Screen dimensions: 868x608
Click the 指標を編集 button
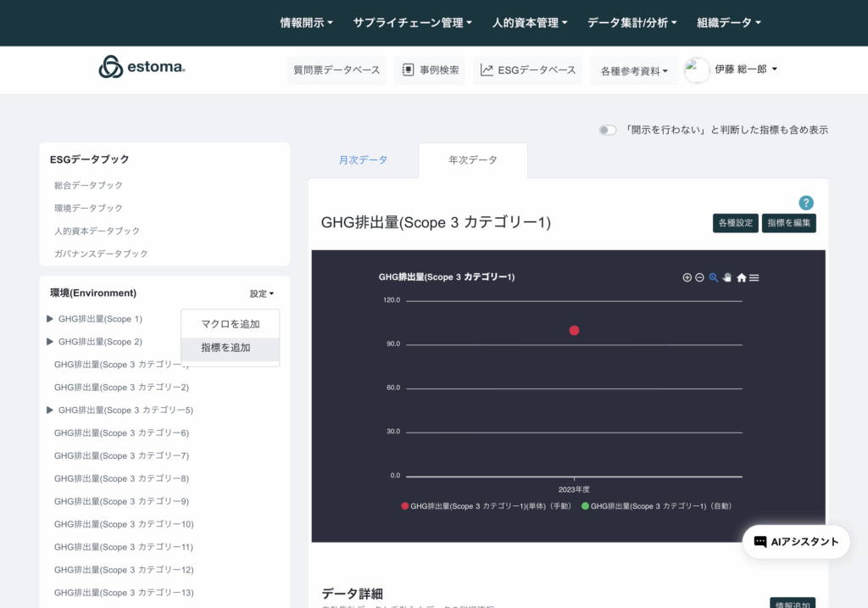click(x=788, y=223)
